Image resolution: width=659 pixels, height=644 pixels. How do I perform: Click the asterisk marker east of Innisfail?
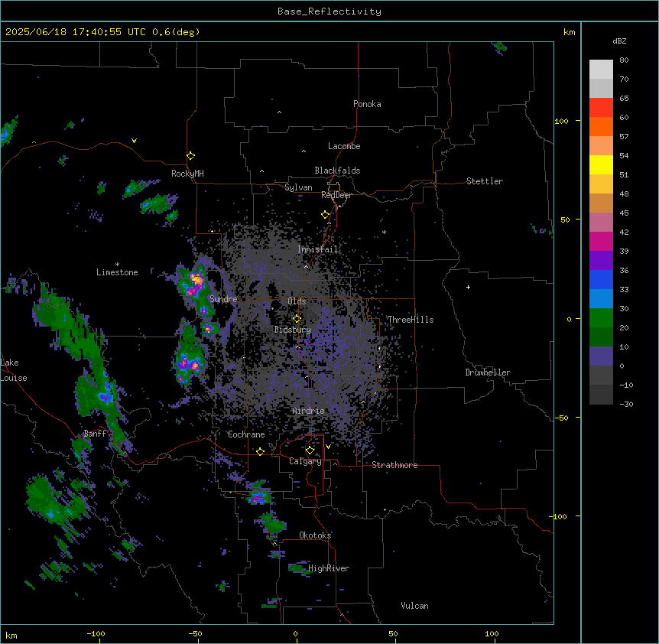pyautogui.click(x=384, y=232)
